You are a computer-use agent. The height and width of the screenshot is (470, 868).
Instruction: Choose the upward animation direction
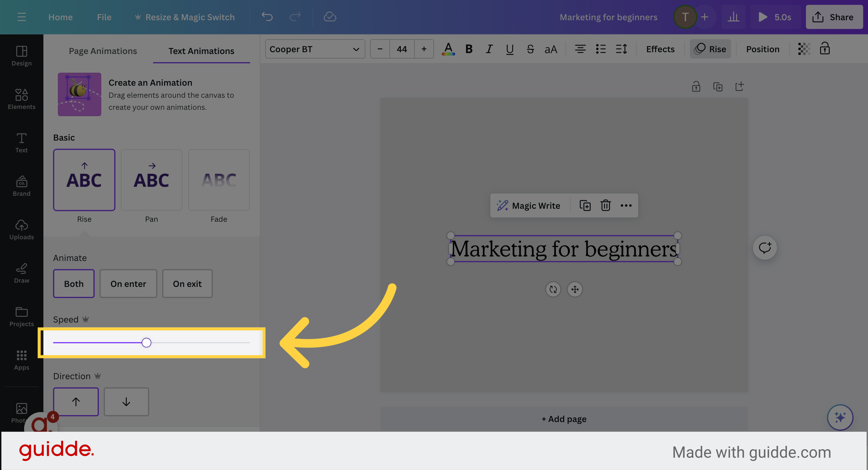tap(75, 402)
